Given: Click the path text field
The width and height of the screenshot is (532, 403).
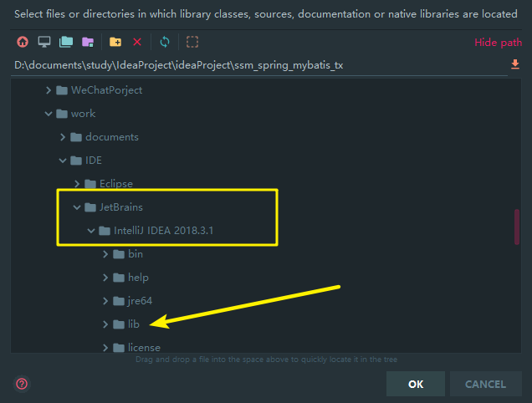Looking at the screenshot, I should click(258, 65).
